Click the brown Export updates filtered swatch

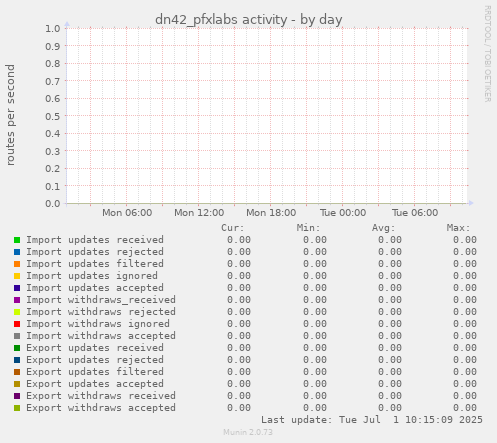pyautogui.click(x=17, y=372)
